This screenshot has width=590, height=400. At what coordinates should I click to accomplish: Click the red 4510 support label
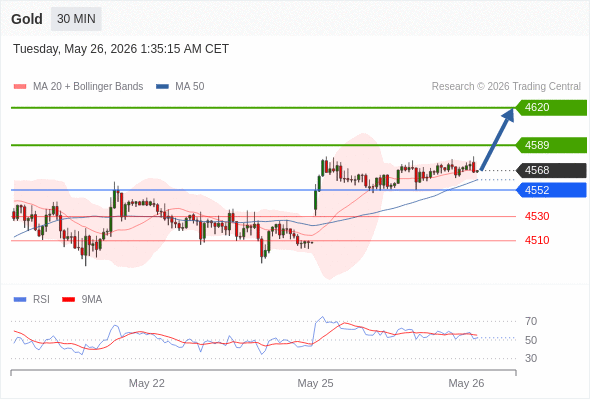(x=537, y=240)
